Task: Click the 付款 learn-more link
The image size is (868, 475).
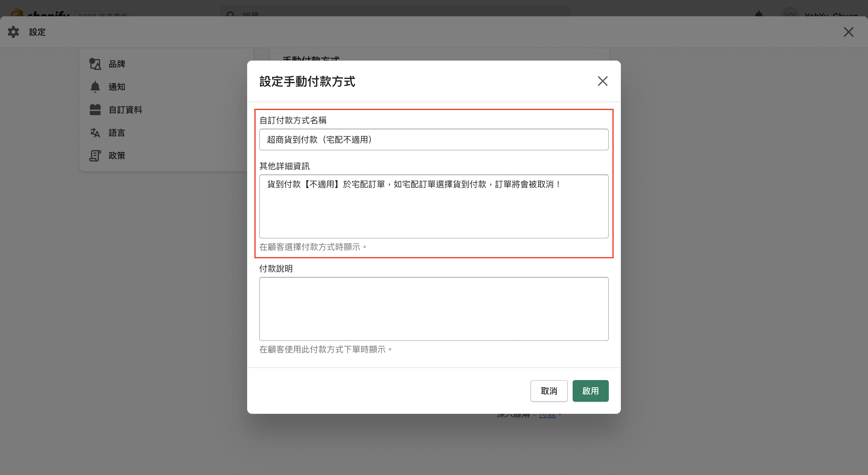Action: tap(547, 415)
